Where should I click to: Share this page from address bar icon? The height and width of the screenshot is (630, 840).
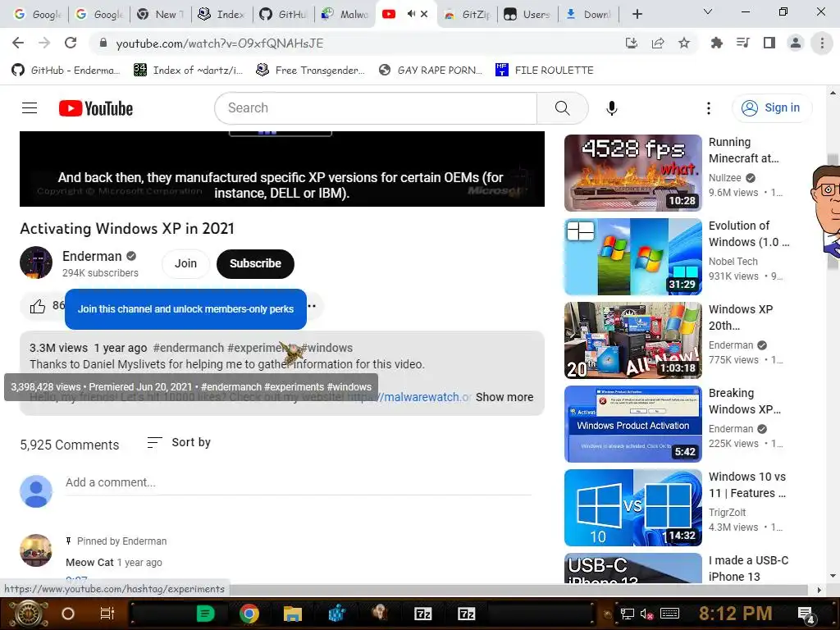(x=658, y=43)
